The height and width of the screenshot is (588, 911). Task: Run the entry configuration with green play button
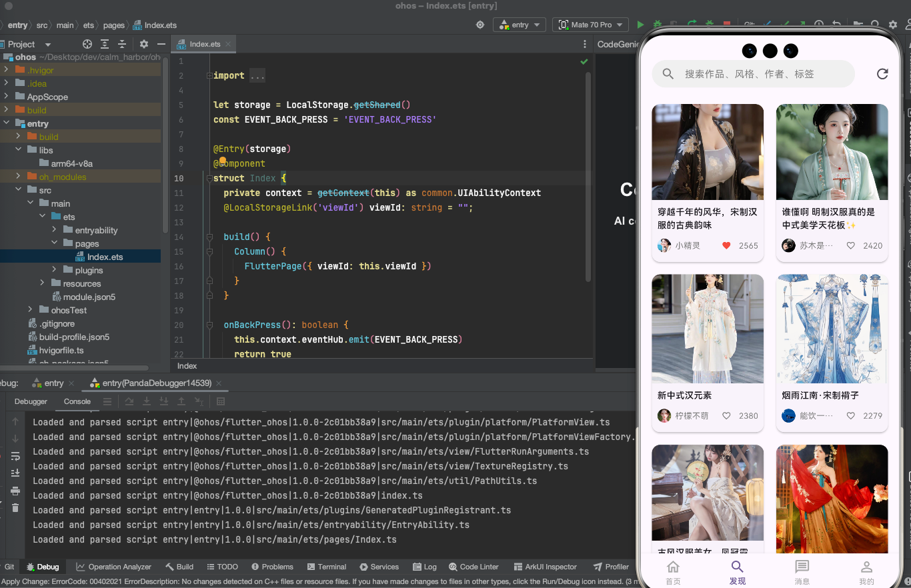[640, 25]
